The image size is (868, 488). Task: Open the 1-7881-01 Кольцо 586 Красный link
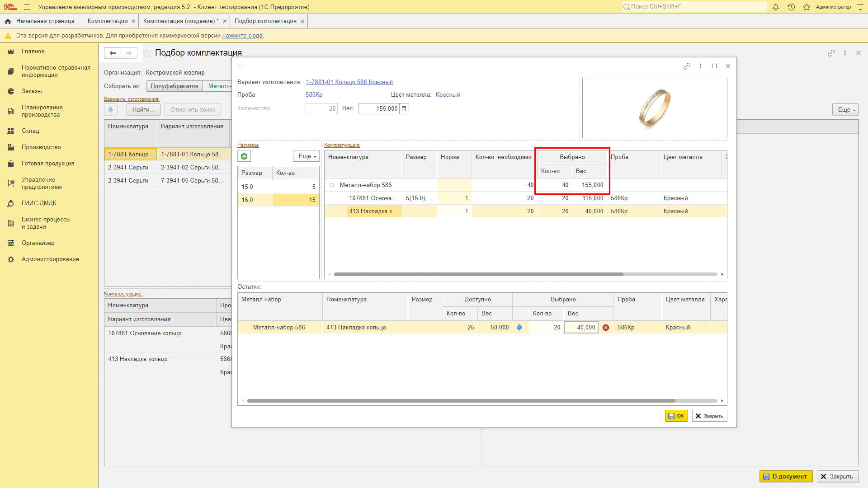point(349,82)
